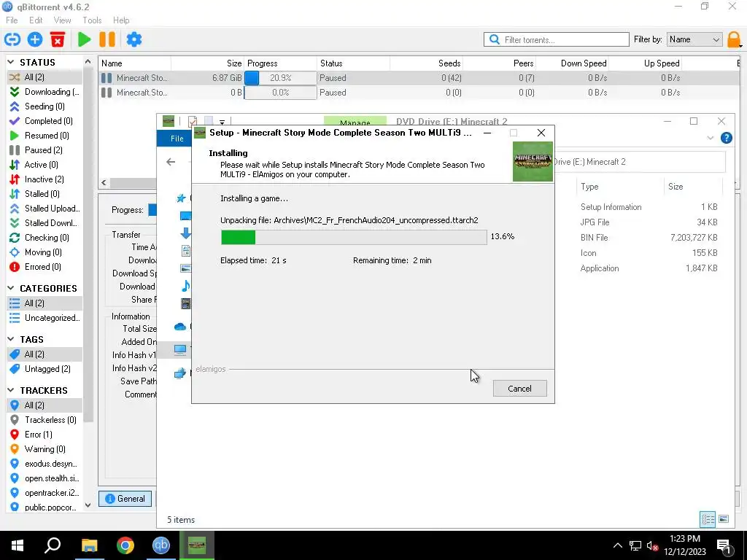Select the Stalled Uploading status filter

(44, 209)
